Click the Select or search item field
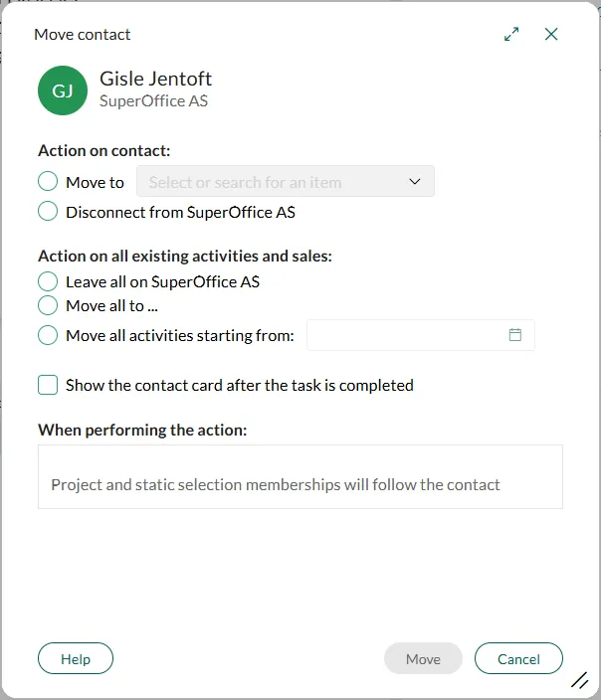Screen dimensions: 601x700 [x=269, y=182]
